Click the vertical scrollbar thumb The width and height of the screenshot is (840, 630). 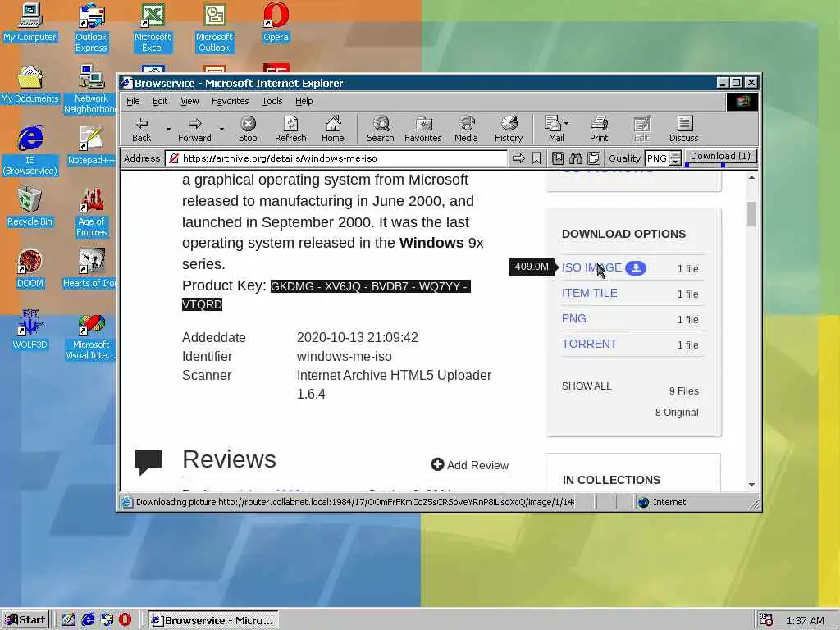751,214
